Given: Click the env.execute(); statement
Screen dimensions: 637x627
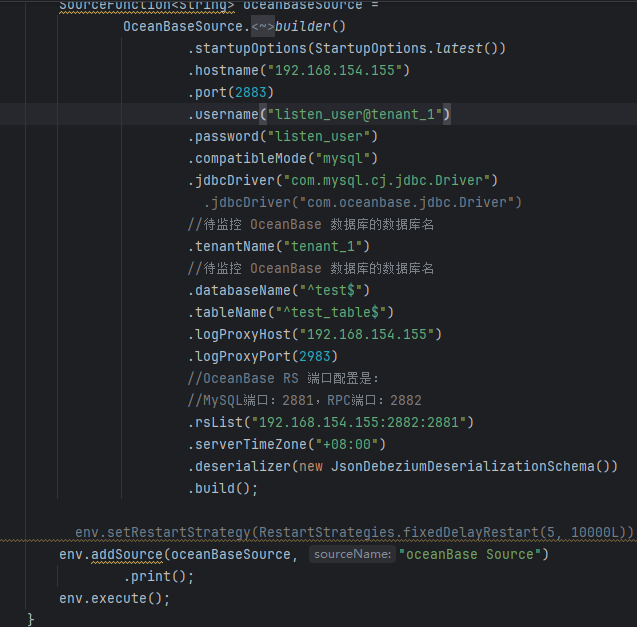Looking at the screenshot, I should tap(115, 598).
